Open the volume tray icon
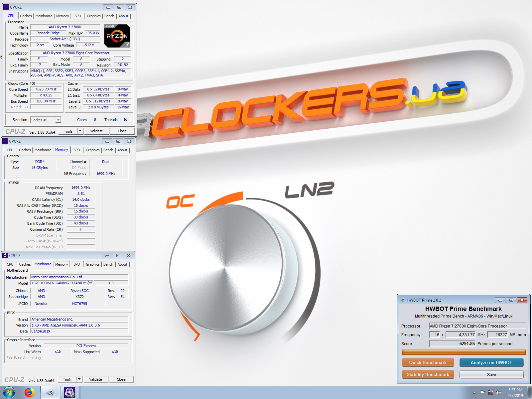Image resolution: width=532 pixels, height=399 pixels. coord(498,393)
